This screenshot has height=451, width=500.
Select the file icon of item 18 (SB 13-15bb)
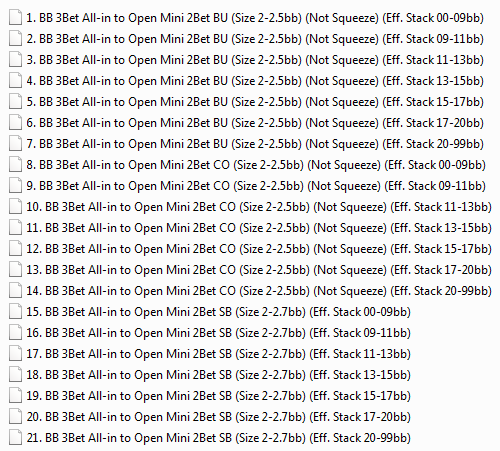point(15,375)
